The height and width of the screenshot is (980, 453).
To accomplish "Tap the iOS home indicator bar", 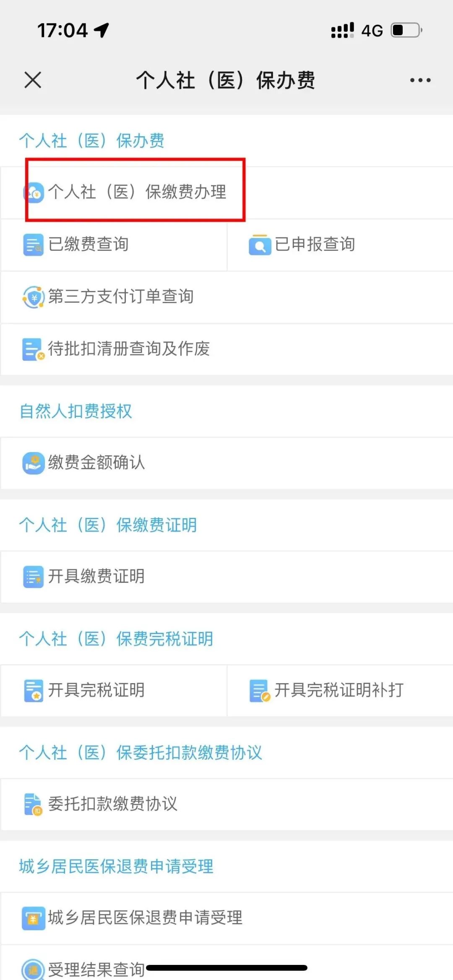I will click(226, 968).
